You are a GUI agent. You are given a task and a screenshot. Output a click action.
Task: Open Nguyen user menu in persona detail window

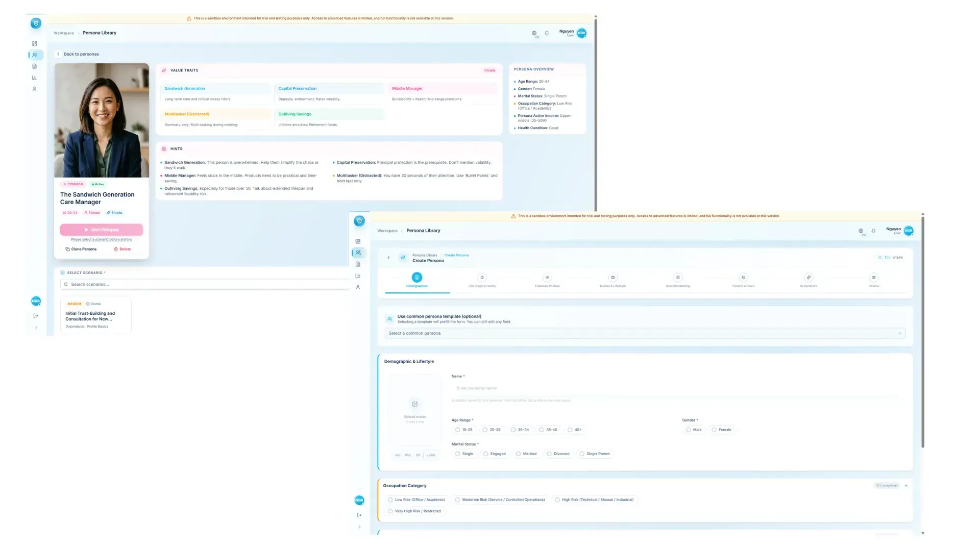(x=572, y=33)
